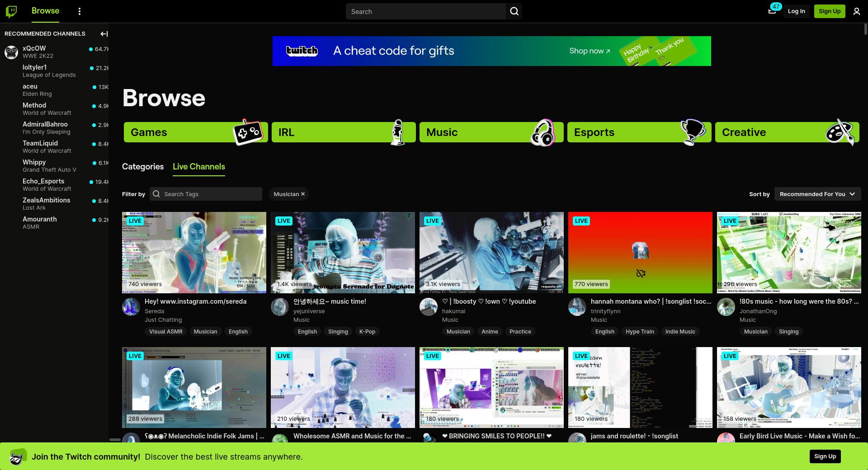Click yejuniverse streamer avatar

tap(280, 307)
